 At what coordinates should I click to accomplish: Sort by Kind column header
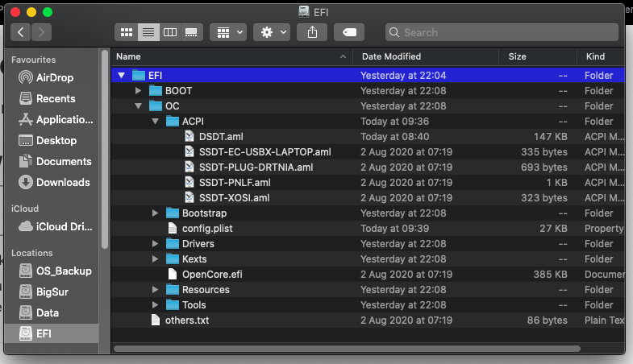coord(601,56)
